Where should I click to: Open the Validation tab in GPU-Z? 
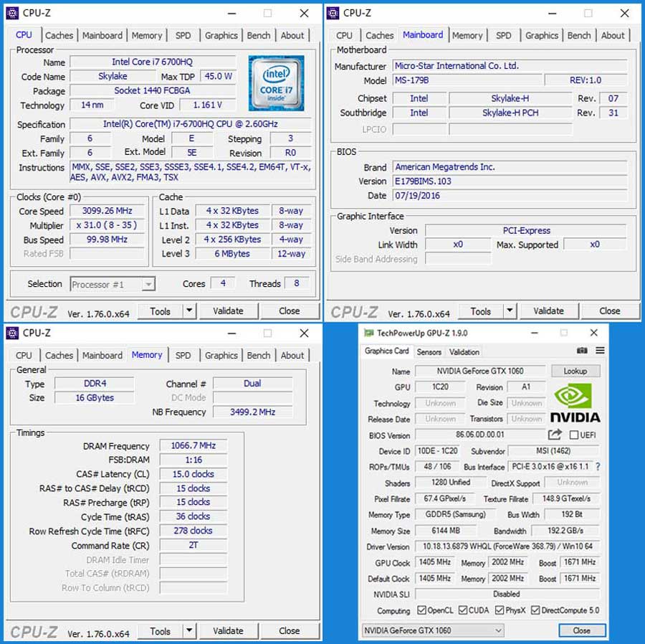(x=464, y=352)
